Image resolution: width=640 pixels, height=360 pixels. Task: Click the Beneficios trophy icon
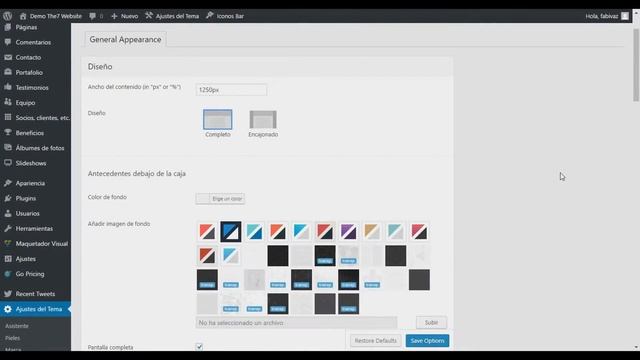click(8, 133)
